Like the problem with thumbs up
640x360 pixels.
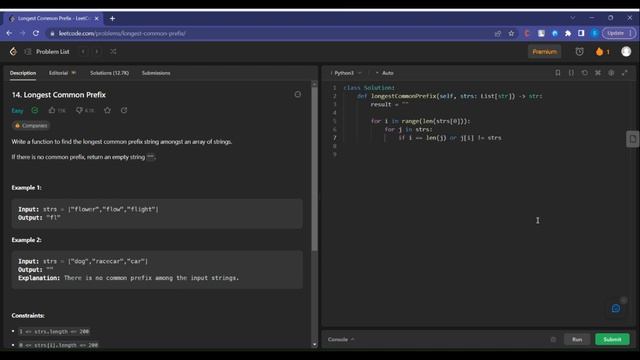(57, 110)
